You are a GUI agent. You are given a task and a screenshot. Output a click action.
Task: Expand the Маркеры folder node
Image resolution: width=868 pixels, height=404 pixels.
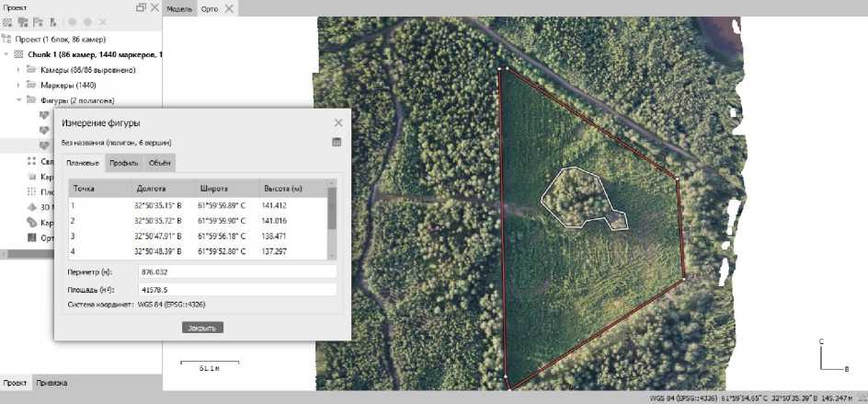click(x=18, y=86)
